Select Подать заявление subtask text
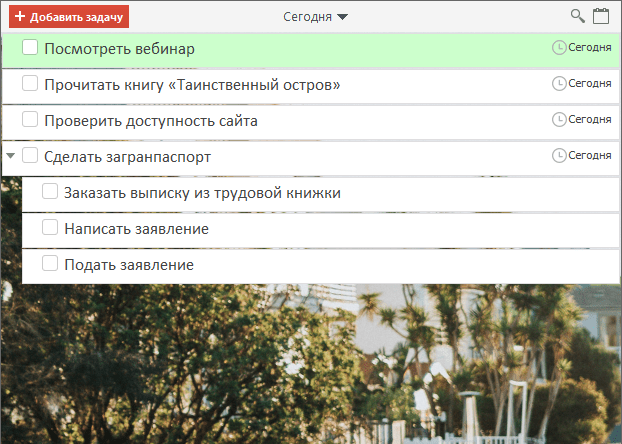Screen dimensions: 622x444 coord(129,265)
